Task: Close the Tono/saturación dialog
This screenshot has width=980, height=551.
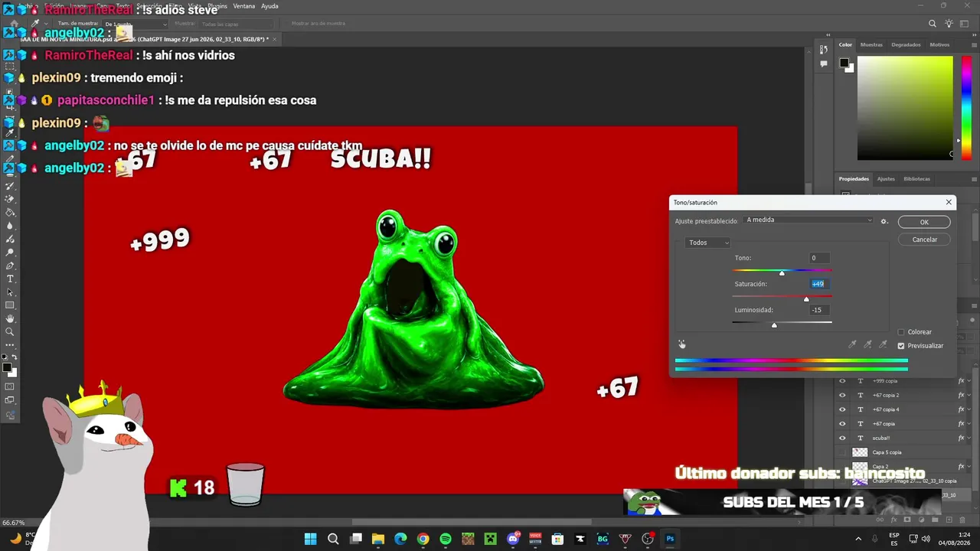Action: [949, 203]
